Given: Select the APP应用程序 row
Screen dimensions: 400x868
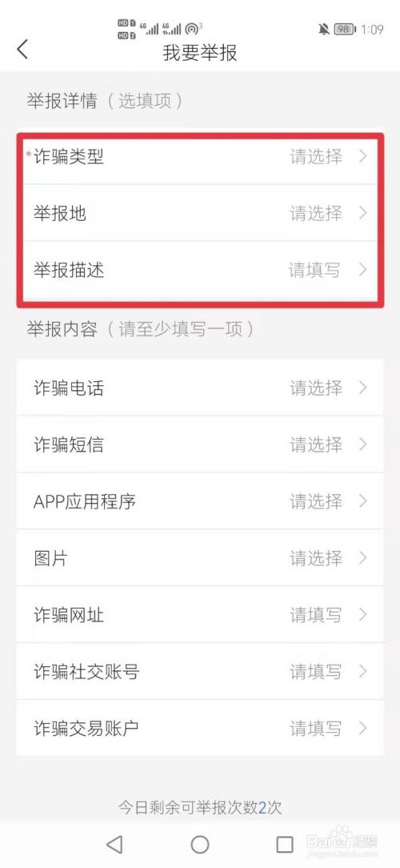Looking at the screenshot, I should pos(200,501).
